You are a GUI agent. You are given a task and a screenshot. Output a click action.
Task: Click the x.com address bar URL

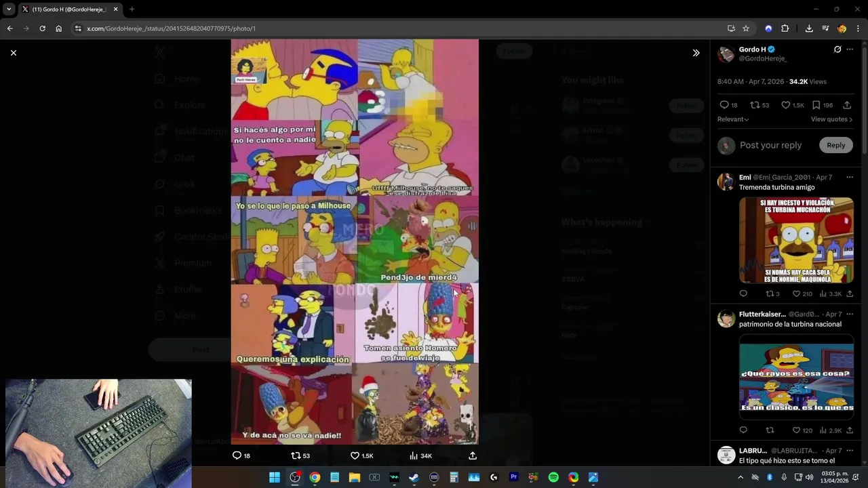[x=171, y=28]
